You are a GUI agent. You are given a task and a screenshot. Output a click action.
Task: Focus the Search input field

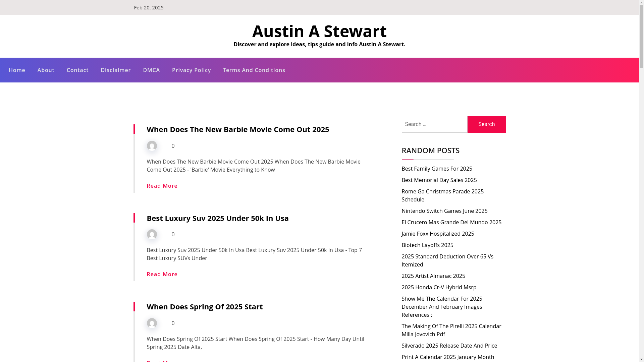point(434,124)
